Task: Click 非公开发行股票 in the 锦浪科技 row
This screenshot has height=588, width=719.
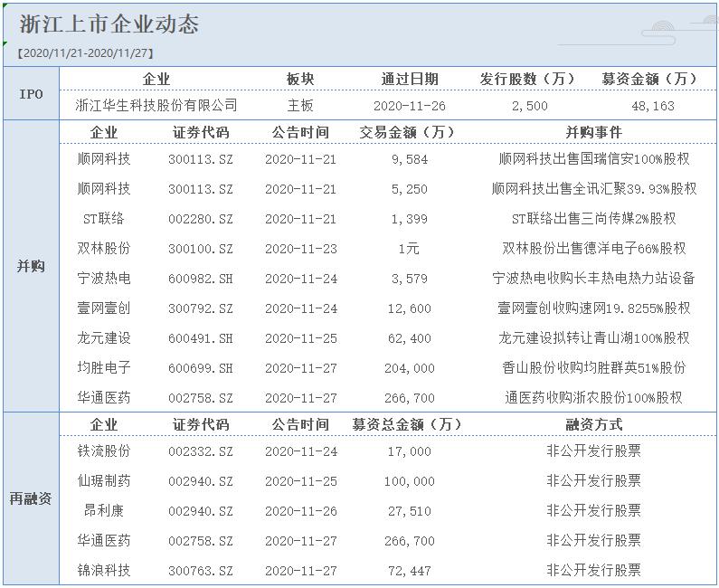Action: pyautogui.click(x=594, y=570)
